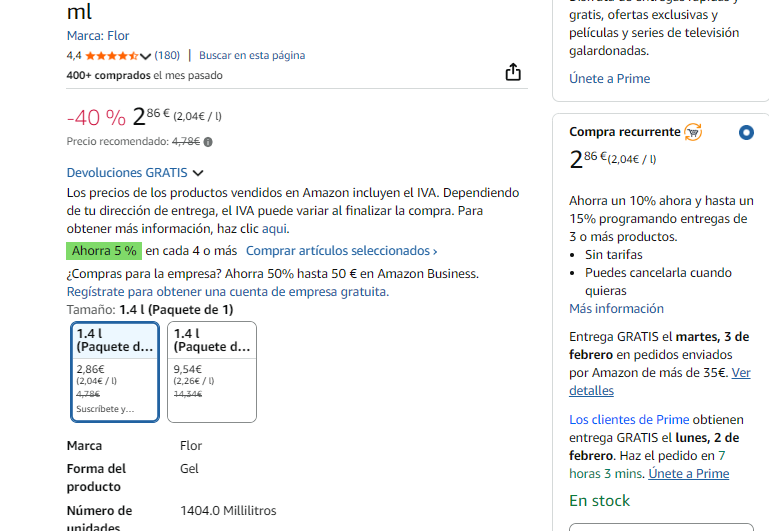Image resolution: width=769 pixels, height=531 pixels.
Task: Click the Ver detalles delivery link
Action: 660,382
